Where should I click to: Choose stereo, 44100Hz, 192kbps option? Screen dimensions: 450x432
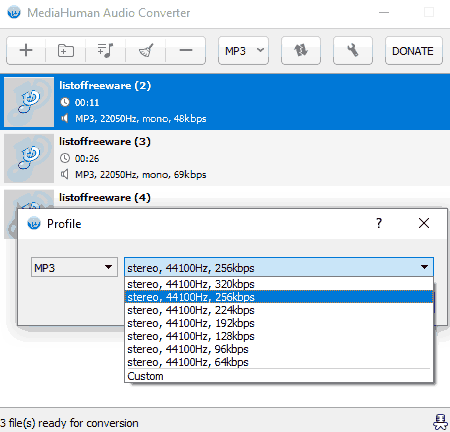[x=279, y=323]
